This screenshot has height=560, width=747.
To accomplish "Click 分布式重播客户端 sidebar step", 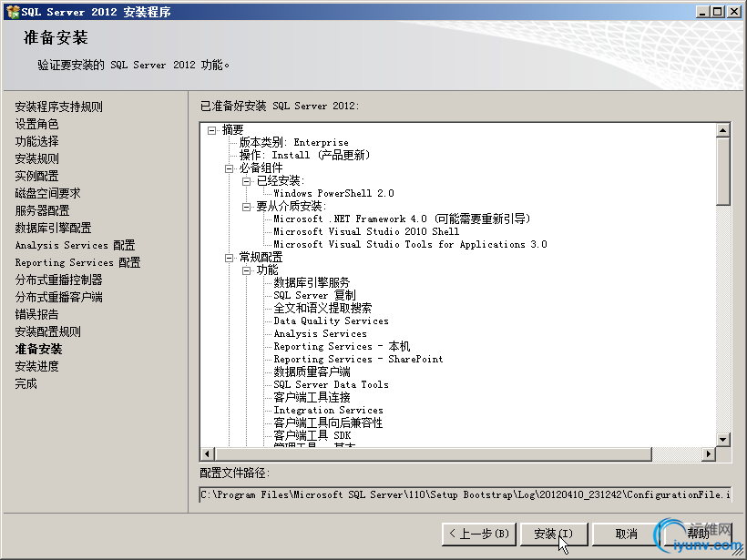I will pos(58,297).
